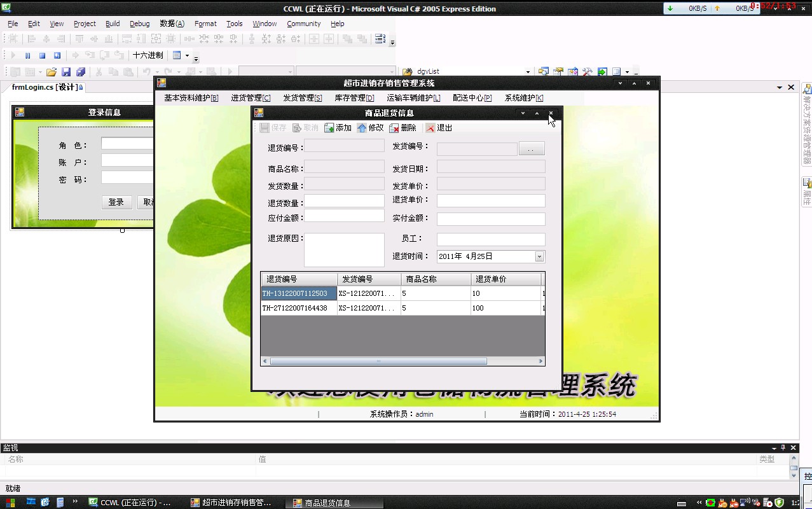Click the 商品退货信息 window title icon
The height and width of the screenshot is (509, 812).
click(x=259, y=113)
